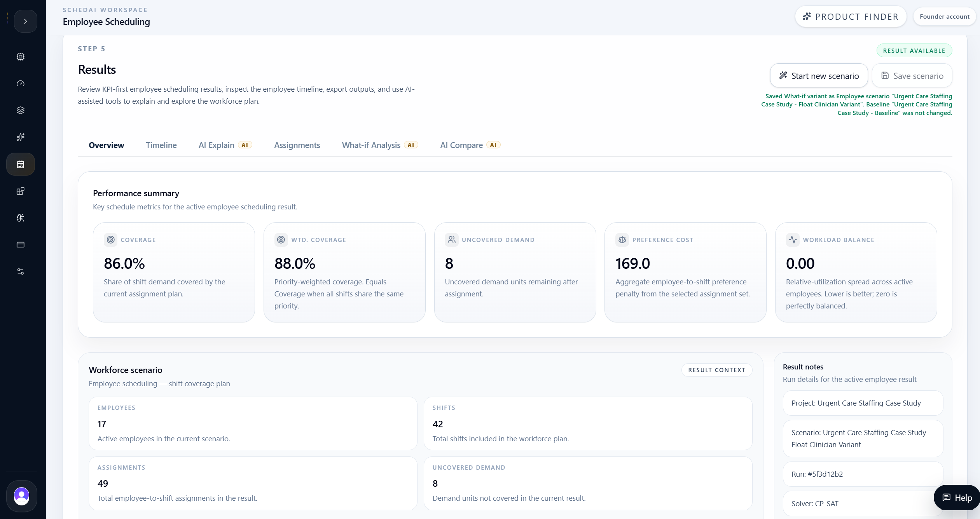980x519 pixels.
Task: Click the 169.0 preference cost value
Action: click(x=632, y=264)
